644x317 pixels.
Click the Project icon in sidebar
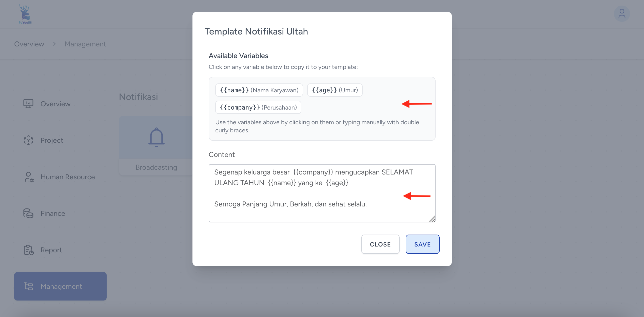[x=28, y=140]
